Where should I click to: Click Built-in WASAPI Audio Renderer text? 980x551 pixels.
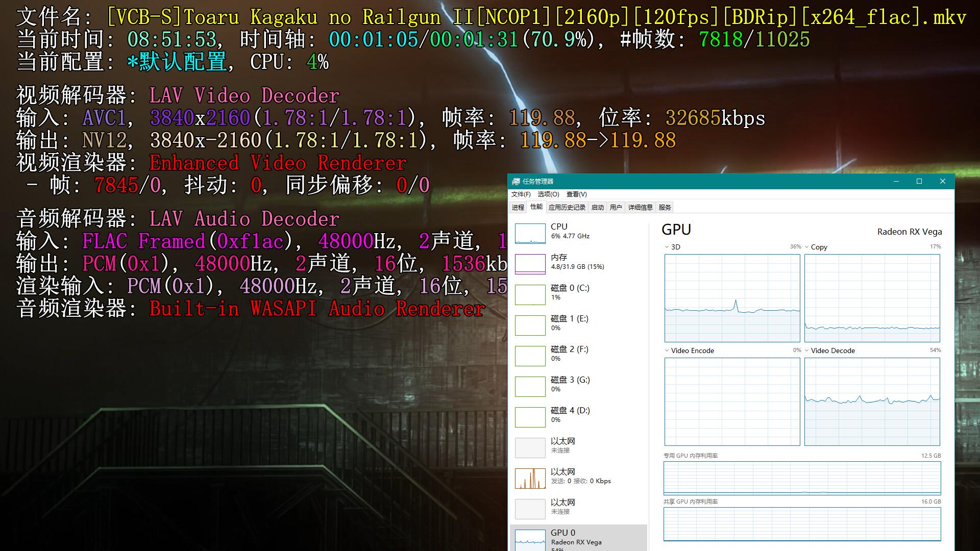click(x=317, y=309)
